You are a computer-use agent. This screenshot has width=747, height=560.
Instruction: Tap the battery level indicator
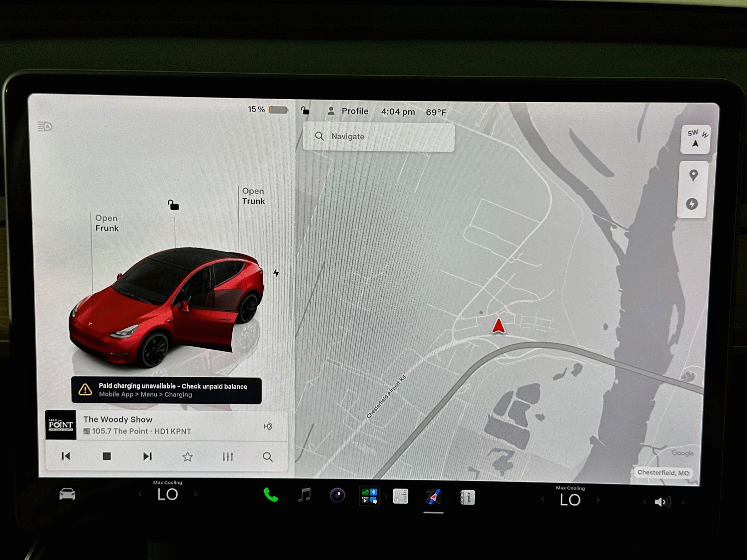pyautogui.click(x=268, y=110)
